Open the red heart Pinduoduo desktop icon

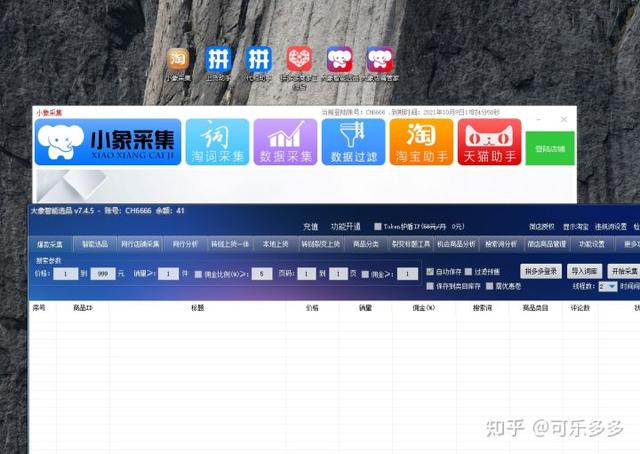point(299,67)
